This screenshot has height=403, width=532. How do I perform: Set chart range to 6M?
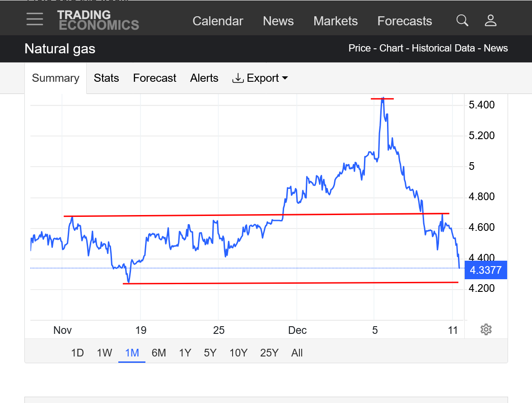[x=159, y=353]
